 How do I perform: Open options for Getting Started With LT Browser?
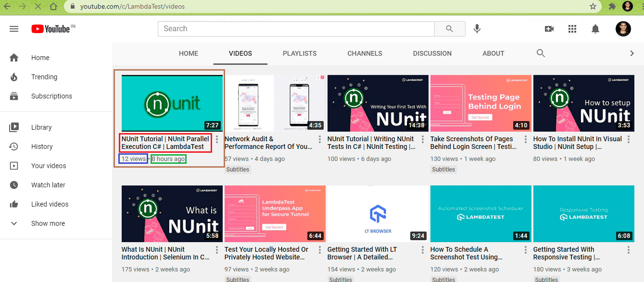tap(422, 250)
